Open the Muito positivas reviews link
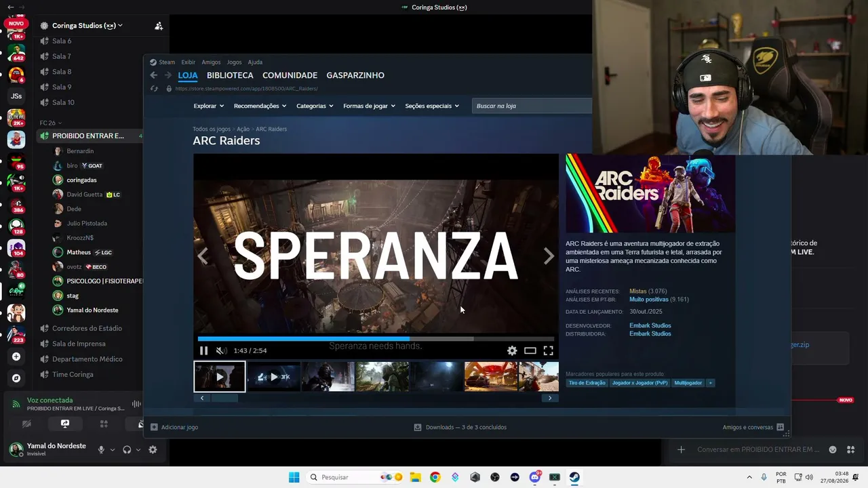The height and width of the screenshot is (488, 868). [x=649, y=300]
